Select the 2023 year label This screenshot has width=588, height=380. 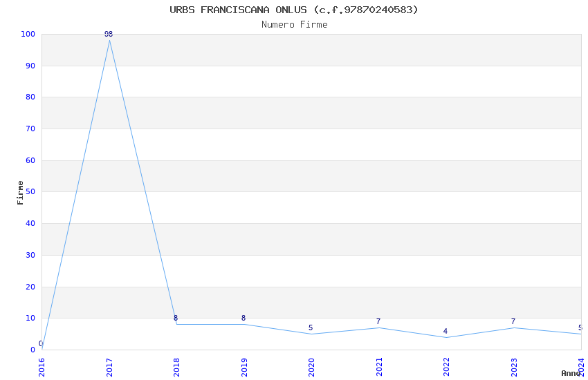click(x=514, y=368)
